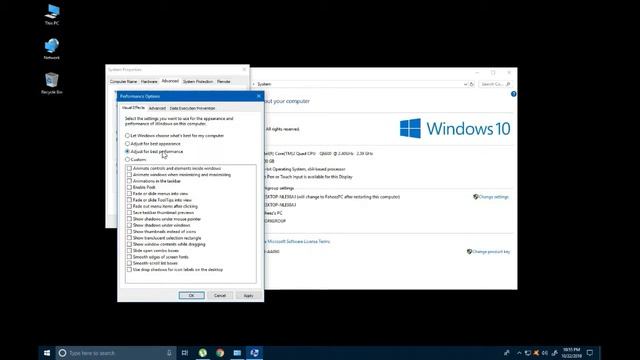This screenshot has height=360, width=640.
Task: Open Microsoft Software License Terms link
Action: point(299,241)
